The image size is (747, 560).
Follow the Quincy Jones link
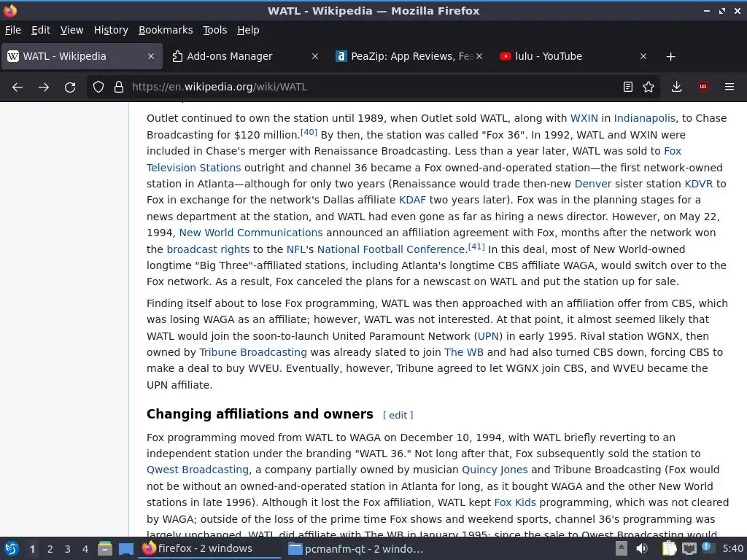tap(495, 470)
